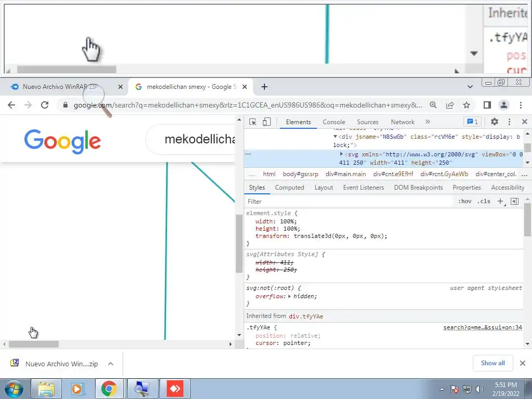Select body#gsr.srp in the breadcrumb

click(x=301, y=174)
